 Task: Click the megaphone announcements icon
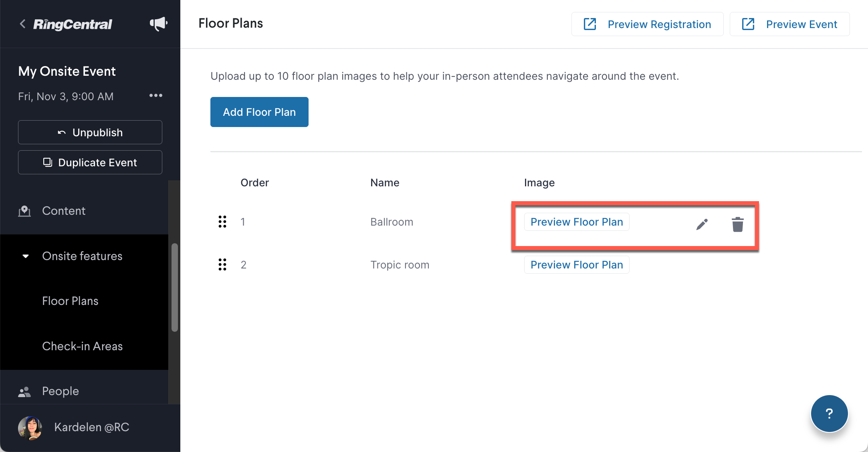[159, 24]
